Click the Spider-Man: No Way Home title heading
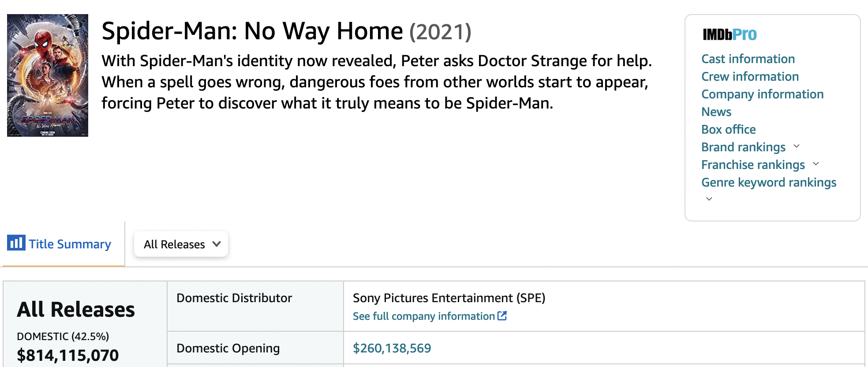 (x=252, y=31)
